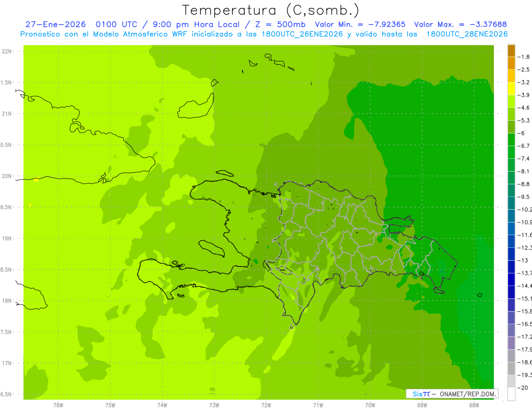Click the -9.5 color scale label

[524, 197]
